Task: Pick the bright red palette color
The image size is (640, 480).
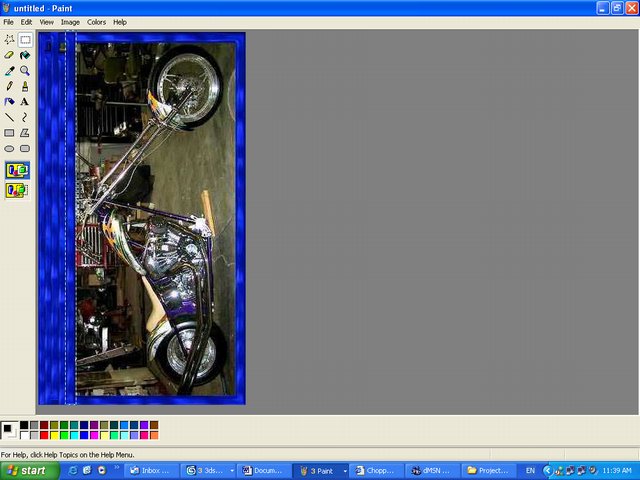Action: [x=45, y=435]
